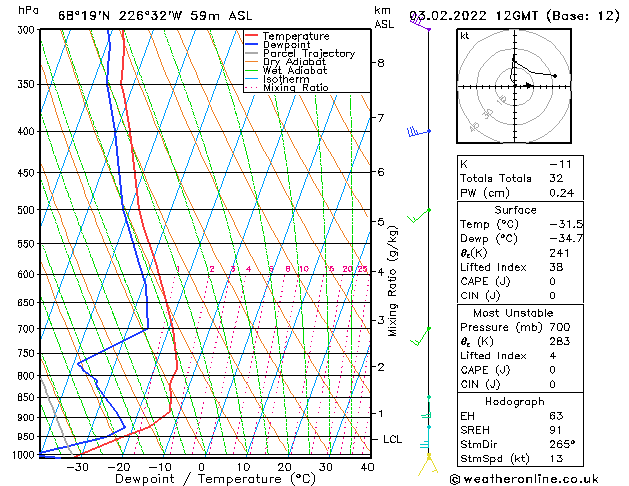The width and height of the screenshot is (629, 486).
Task: Click the blue wind barb at 400 hPa
Action: 418,132
